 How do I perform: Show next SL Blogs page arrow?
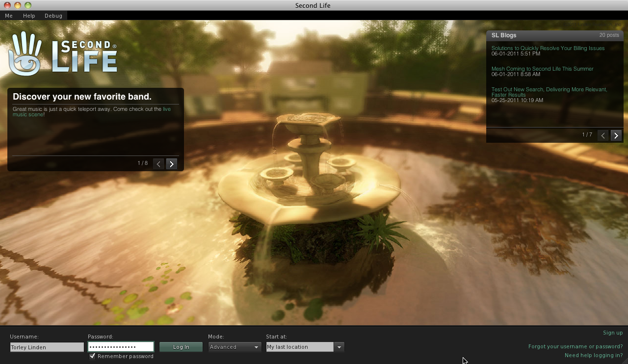coord(616,135)
